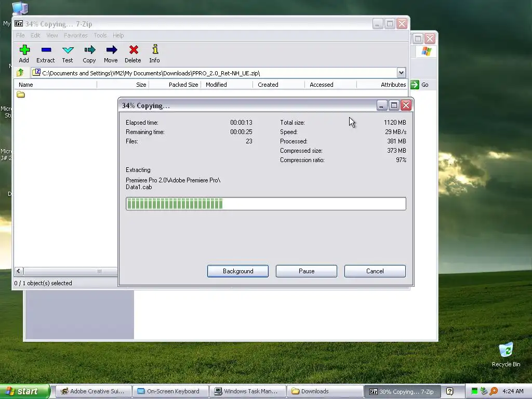
Task: Click the Cancel button
Action: [375, 271]
